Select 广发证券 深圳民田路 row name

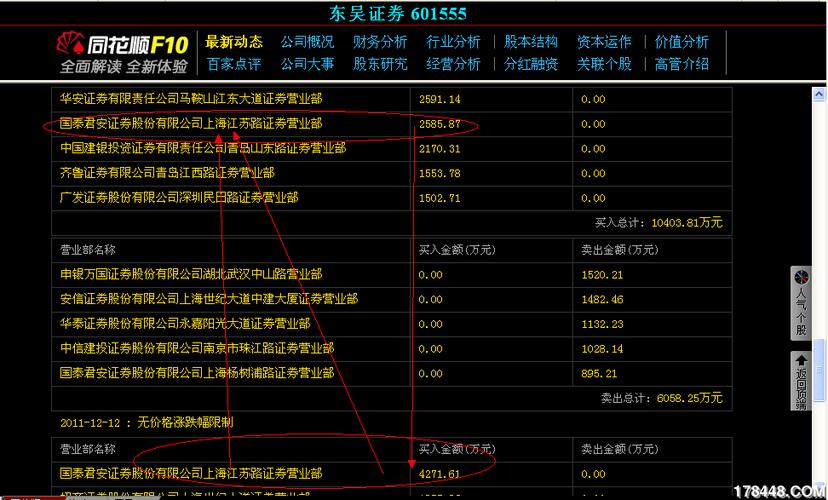179,198
